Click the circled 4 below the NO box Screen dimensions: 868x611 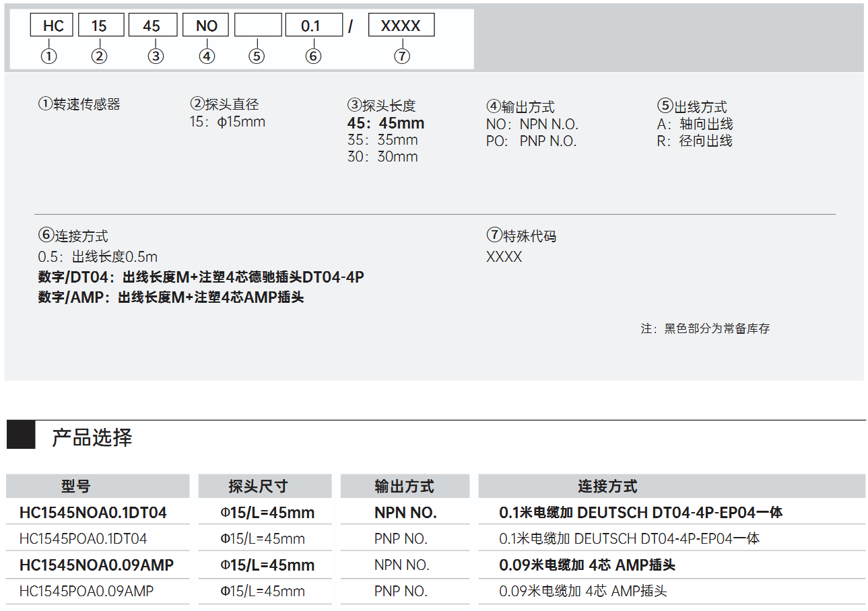click(x=207, y=57)
